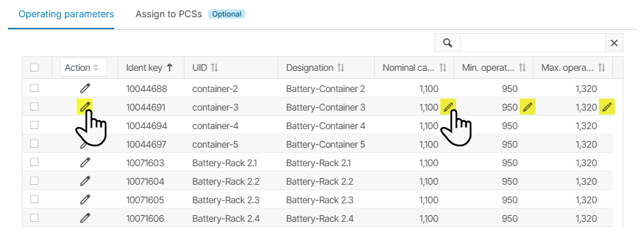Image resolution: width=644 pixels, height=239 pixels.
Task: Select designation Battery-Container 2
Action: click(326, 89)
